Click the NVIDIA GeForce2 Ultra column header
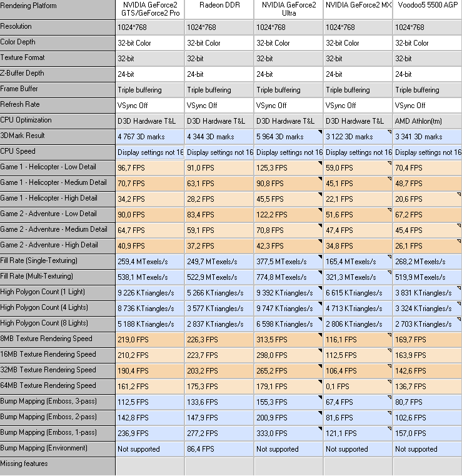Viewport: 462px width, 476px height. click(289, 9)
